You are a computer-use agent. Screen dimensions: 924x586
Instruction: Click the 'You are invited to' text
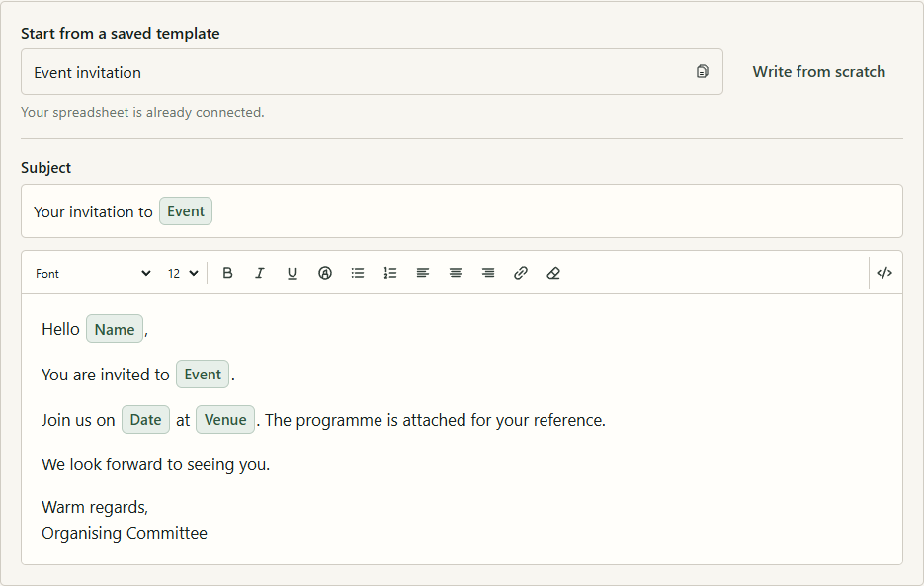click(x=106, y=375)
